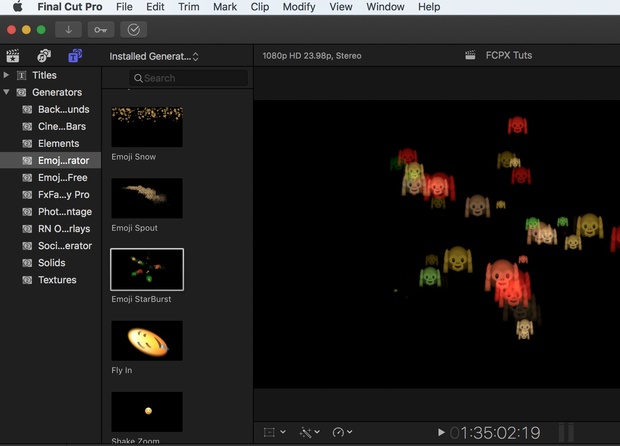Click the timecode display 01:35:02:19
Viewport: 620px width, 446px height.
[495, 433]
